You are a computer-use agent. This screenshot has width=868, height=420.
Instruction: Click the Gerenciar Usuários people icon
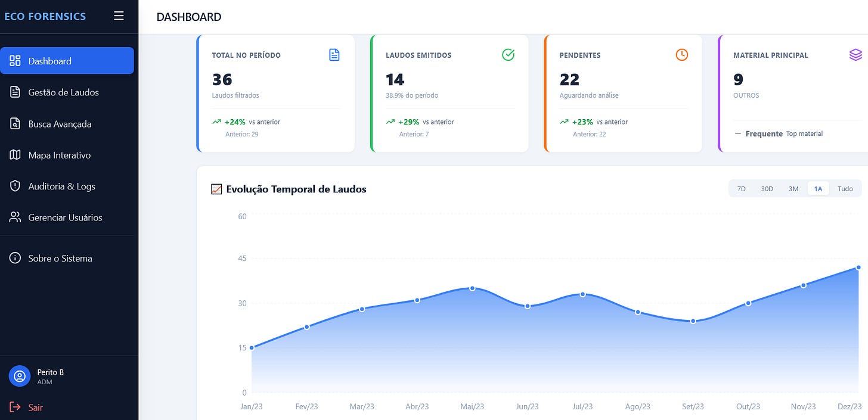pyautogui.click(x=15, y=217)
